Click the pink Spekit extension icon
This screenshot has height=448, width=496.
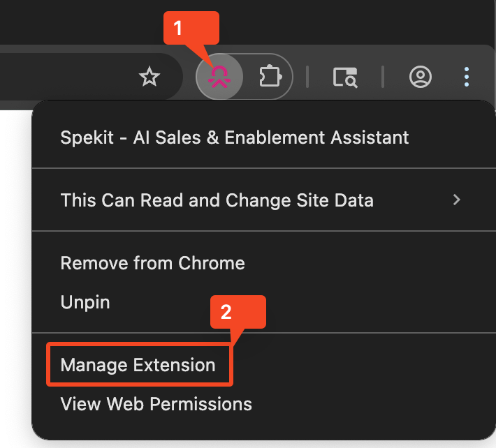[219, 77]
